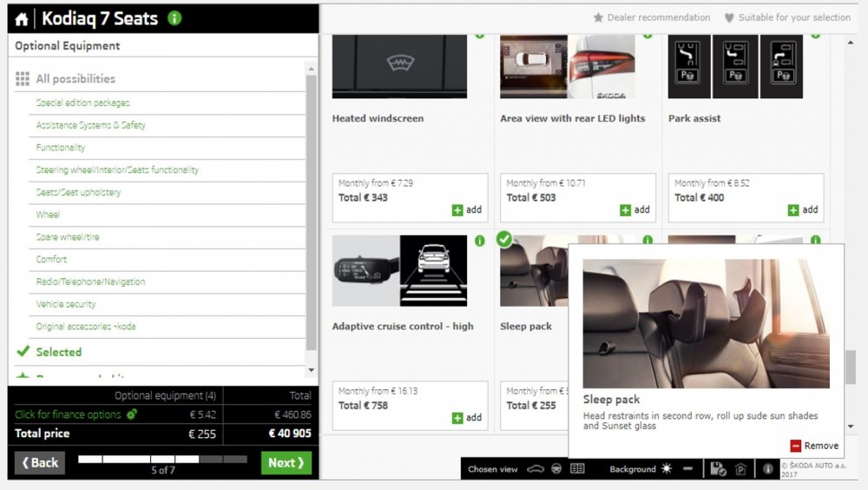Image resolution: width=868 pixels, height=490 pixels.
Task: Click add label on Park assist
Action: tap(810, 209)
